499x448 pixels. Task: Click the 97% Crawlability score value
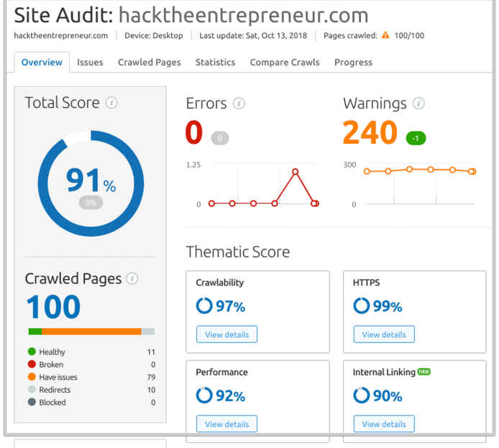(x=230, y=306)
